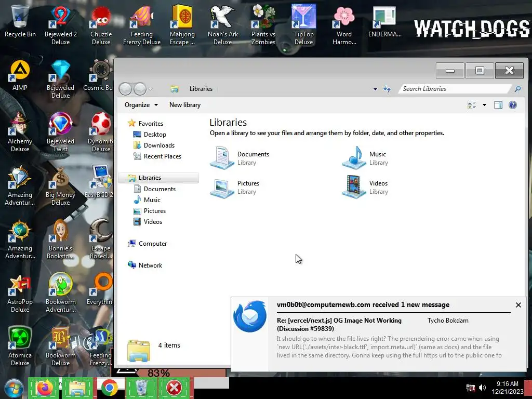This screenshot has width=532, height=399.
Task: Open the address bar history dropdown
Action: click(375, 89)
